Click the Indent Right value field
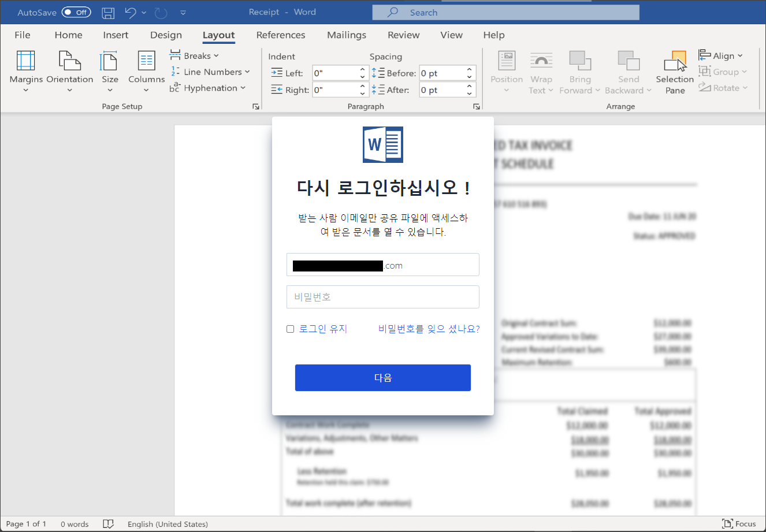Screen dimensions: 766x532 tap(335, 90)
